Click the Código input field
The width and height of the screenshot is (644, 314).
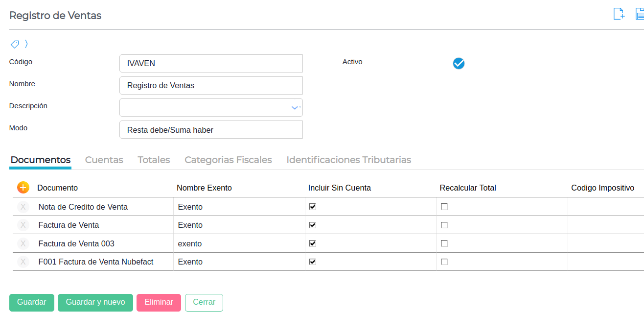211,64
